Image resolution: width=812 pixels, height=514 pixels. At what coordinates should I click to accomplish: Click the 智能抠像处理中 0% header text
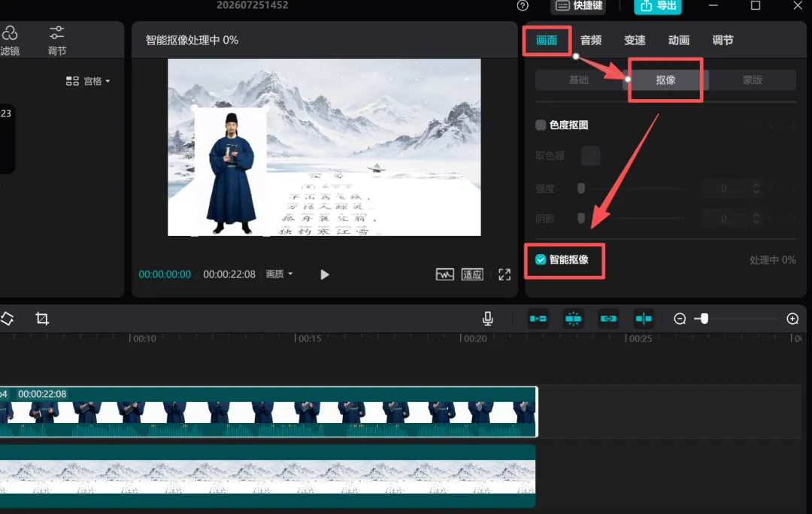[192, 41]
